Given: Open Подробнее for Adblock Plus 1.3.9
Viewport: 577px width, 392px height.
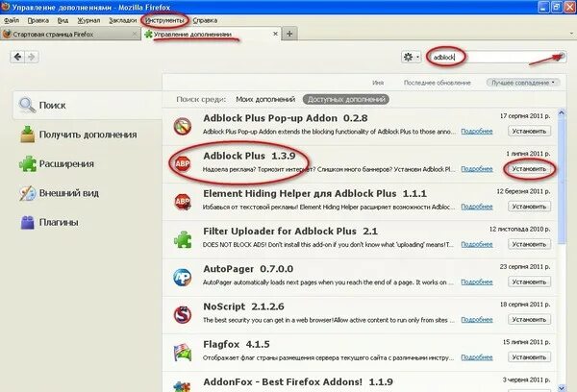Looking at the screenshot, I should click(x=477, y=169).
